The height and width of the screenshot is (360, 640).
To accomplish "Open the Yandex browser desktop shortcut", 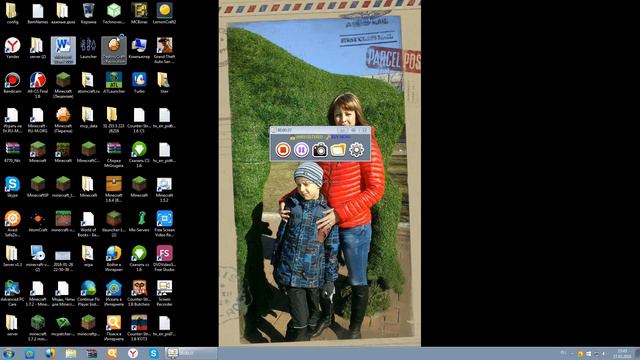I will pos(12,48).
